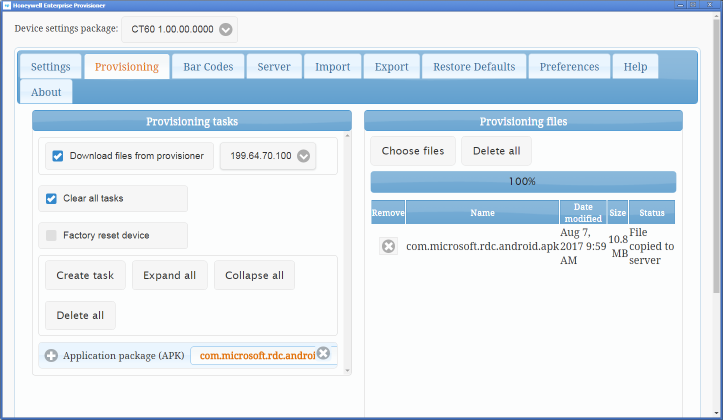The width and height of the screenshot is (723, 420).
Task: Switch to the About tab
Action: click(46, 92)
